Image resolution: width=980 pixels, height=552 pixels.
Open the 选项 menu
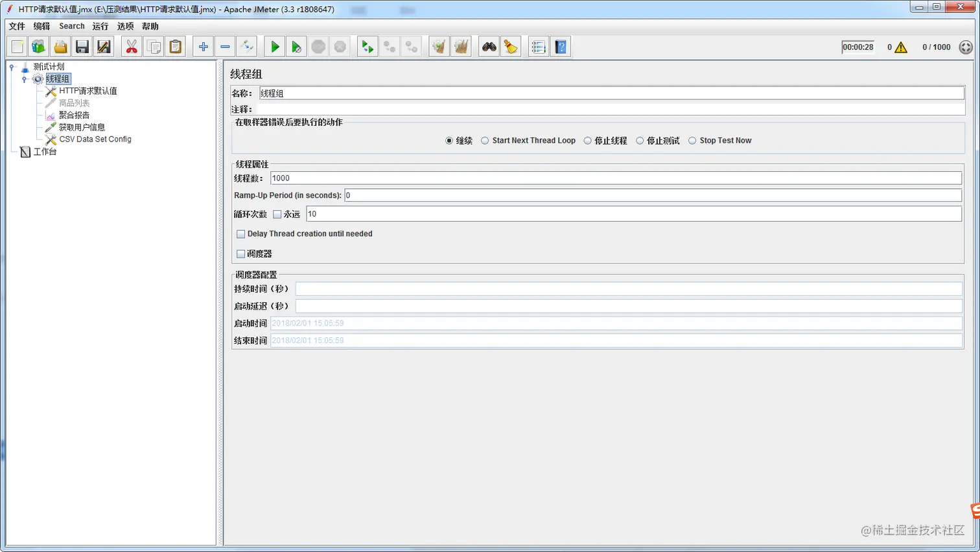[x=125, y=27]
